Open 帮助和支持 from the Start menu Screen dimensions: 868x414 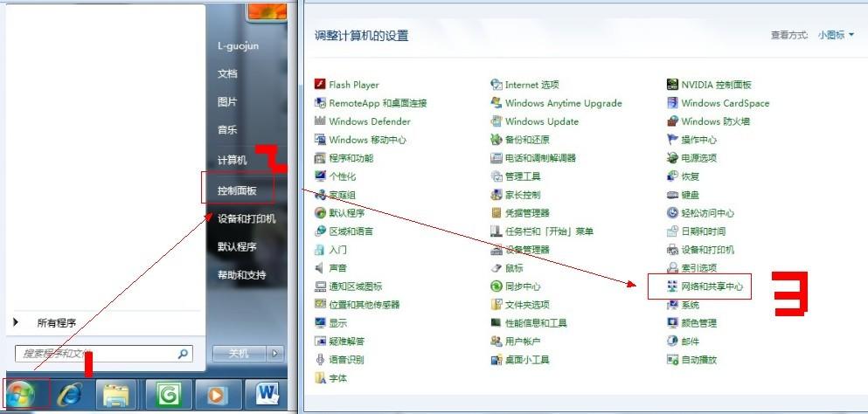pos(241,274)
